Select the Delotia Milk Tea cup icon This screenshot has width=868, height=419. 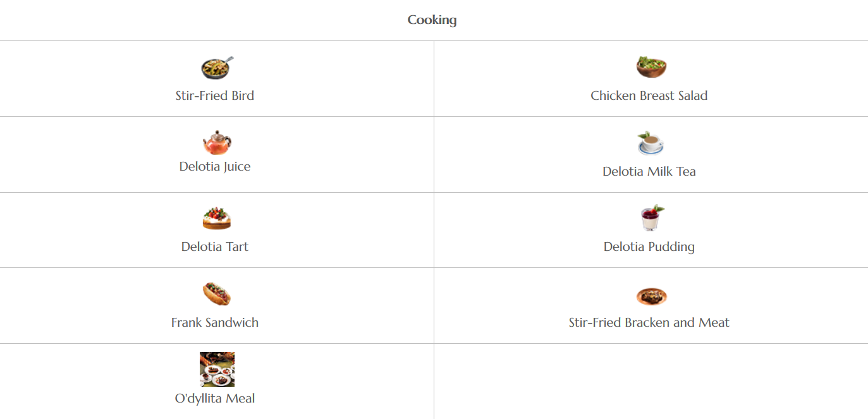tap(651, 143)
